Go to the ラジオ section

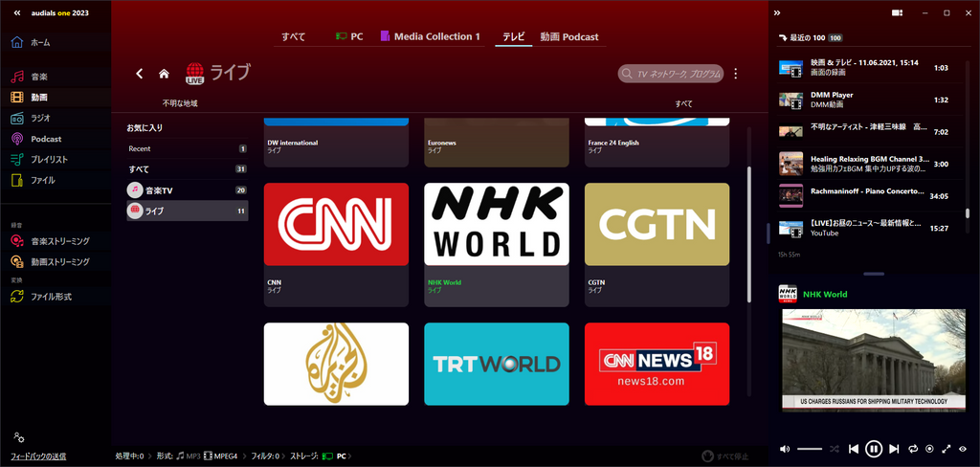(x=37, y=118)
